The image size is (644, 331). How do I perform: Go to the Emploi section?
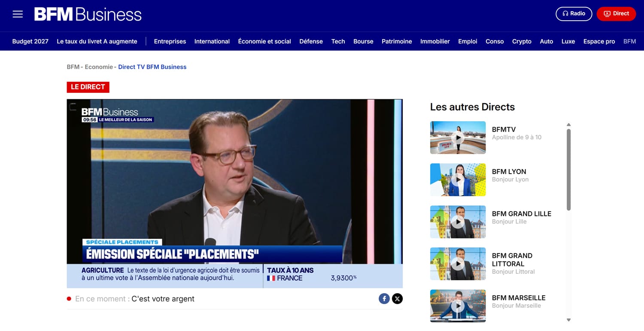click(468, 41)
